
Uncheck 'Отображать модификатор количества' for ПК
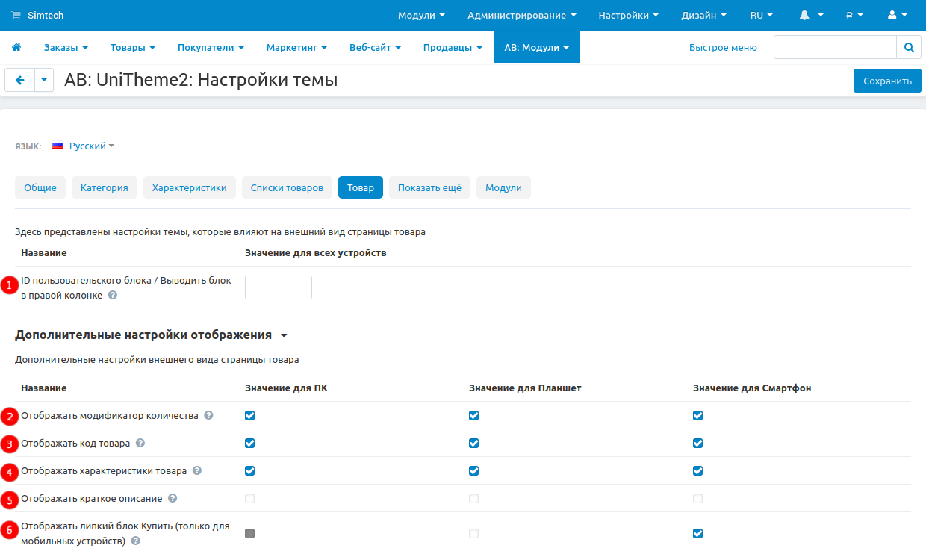point(250,416)
